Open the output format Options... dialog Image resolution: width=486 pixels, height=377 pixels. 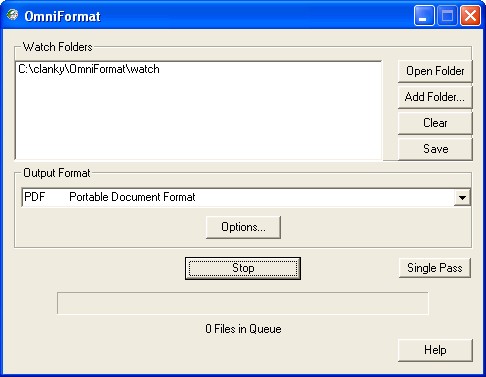243,227
